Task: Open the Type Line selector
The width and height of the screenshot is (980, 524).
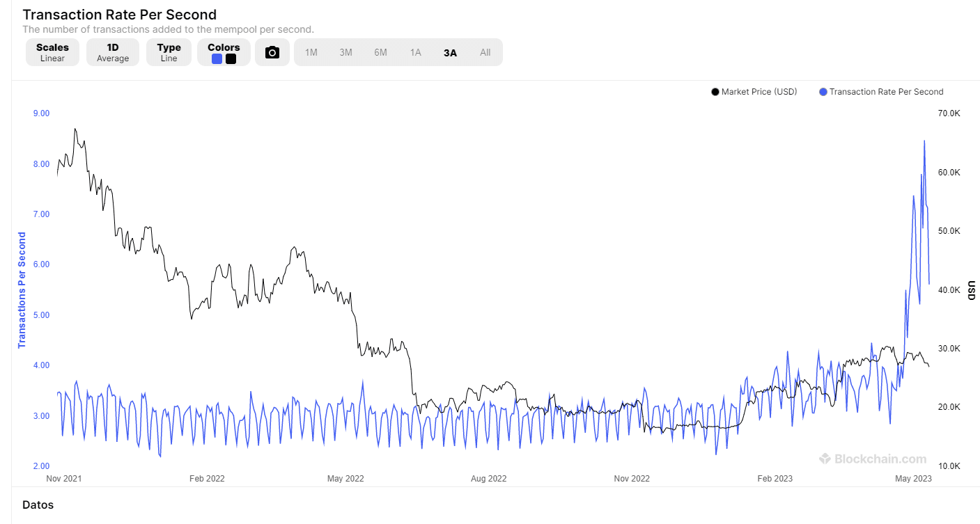Action: click(169, 52)
